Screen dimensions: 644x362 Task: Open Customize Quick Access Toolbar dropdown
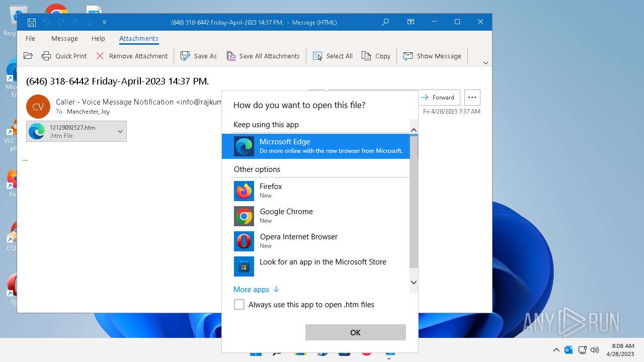pos(104,22)
